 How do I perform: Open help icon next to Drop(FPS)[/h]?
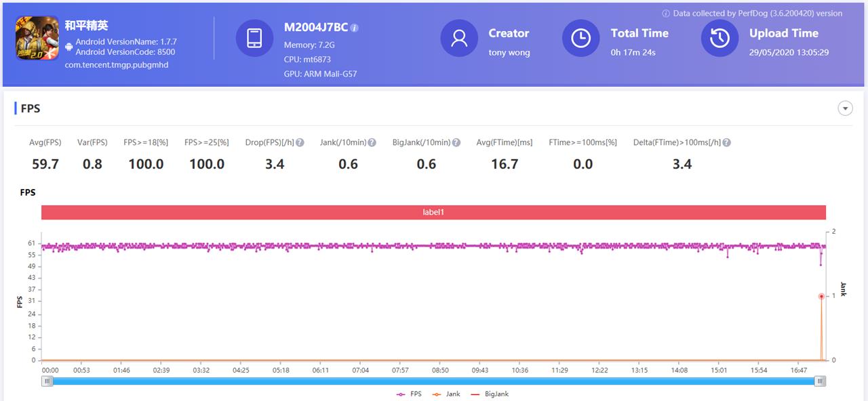tap(300, 143)
